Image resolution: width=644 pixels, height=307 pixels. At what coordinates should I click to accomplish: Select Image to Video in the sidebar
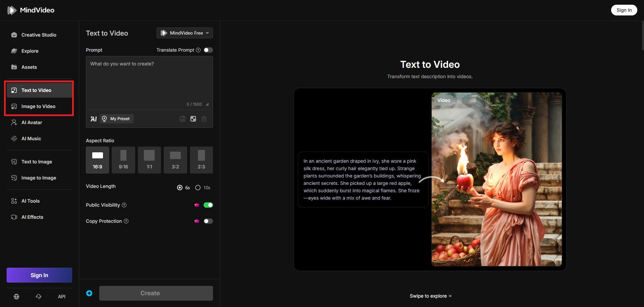pyautogui.click(x=39, y=106)
